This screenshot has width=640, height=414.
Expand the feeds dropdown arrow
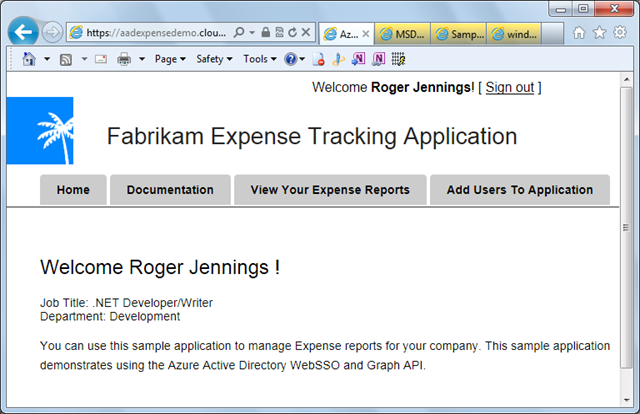84,59
